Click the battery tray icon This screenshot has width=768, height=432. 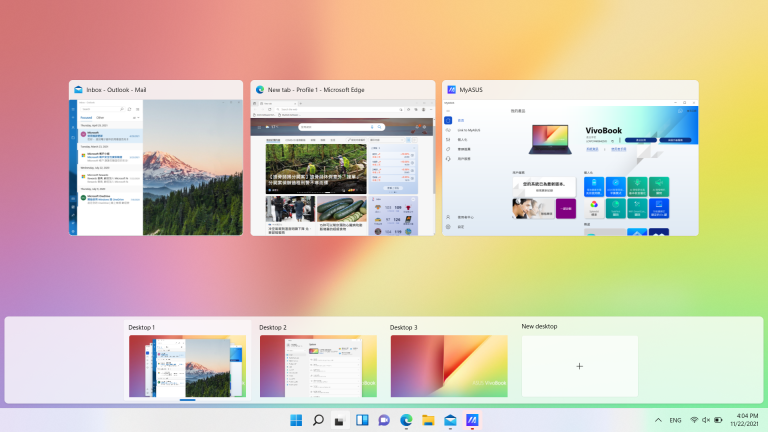(x=718, y=420)
